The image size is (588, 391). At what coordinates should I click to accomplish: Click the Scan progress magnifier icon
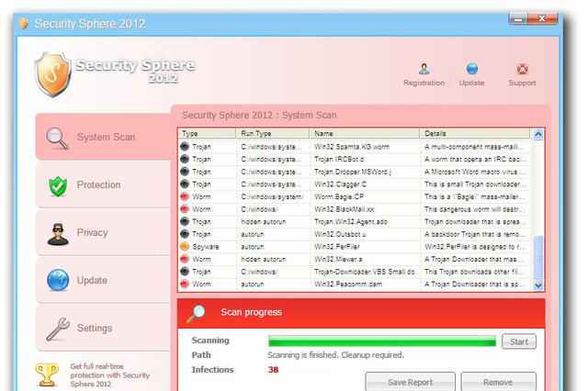point(196,314)
